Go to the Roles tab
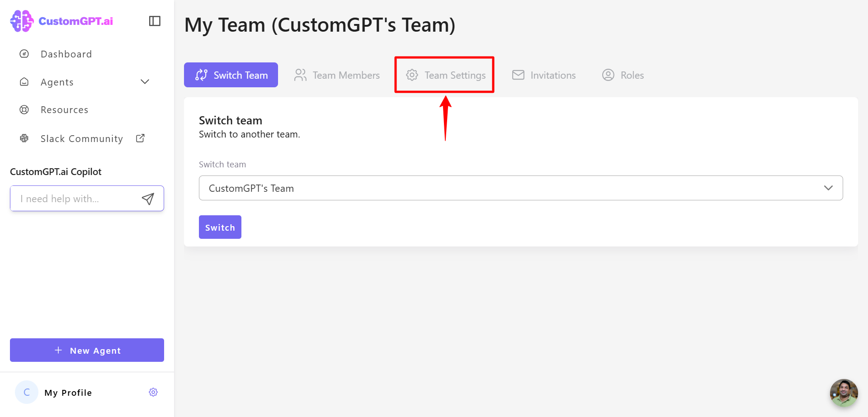 coord(623,75)
